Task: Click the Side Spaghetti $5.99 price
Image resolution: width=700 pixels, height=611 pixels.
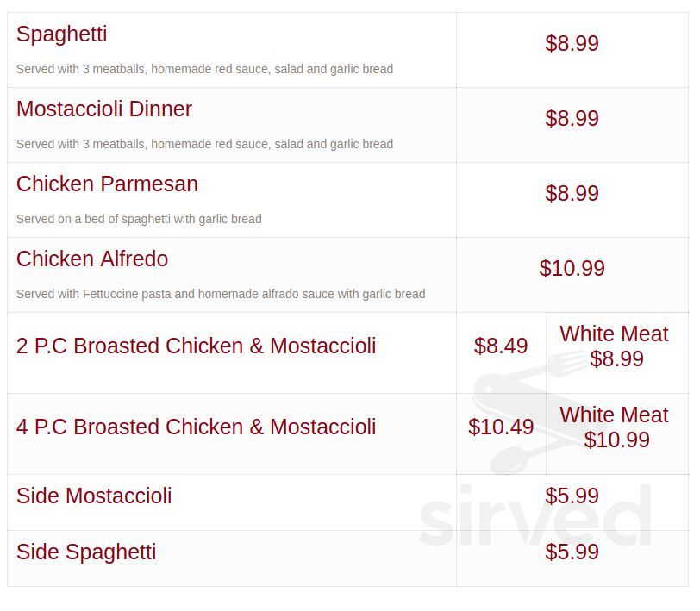Action: click(x=572, y=552)
